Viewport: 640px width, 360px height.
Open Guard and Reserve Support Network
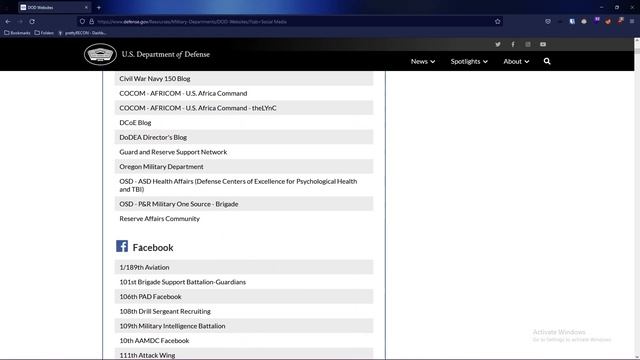coord(173,152)
